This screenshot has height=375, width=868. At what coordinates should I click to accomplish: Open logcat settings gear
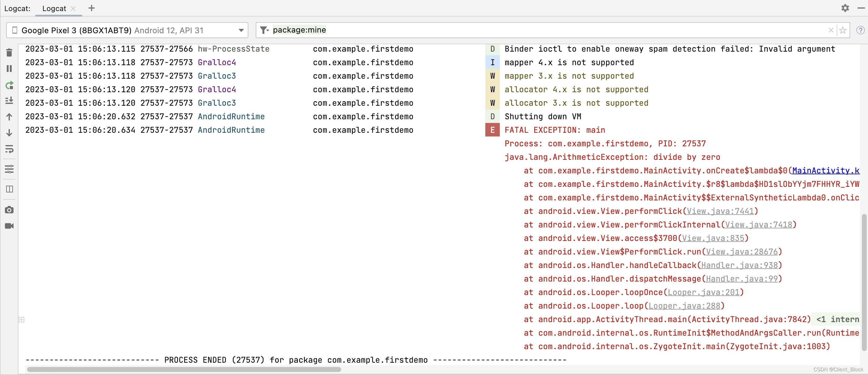[x=845, y=8]
